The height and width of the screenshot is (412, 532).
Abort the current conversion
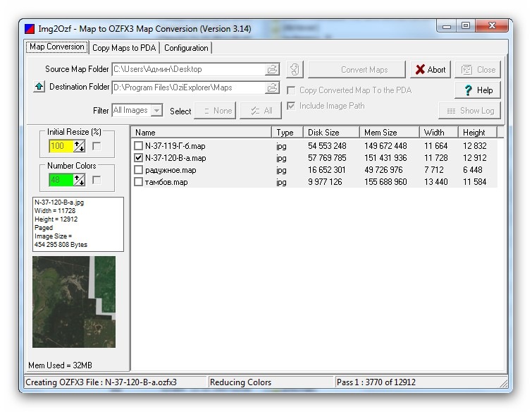(x=431, y=70)
